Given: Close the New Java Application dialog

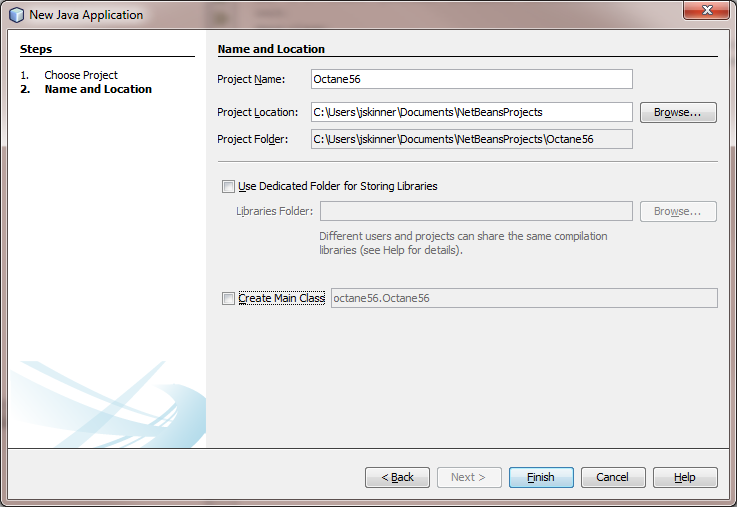Looking at the screenshot, I should [706, 10].
